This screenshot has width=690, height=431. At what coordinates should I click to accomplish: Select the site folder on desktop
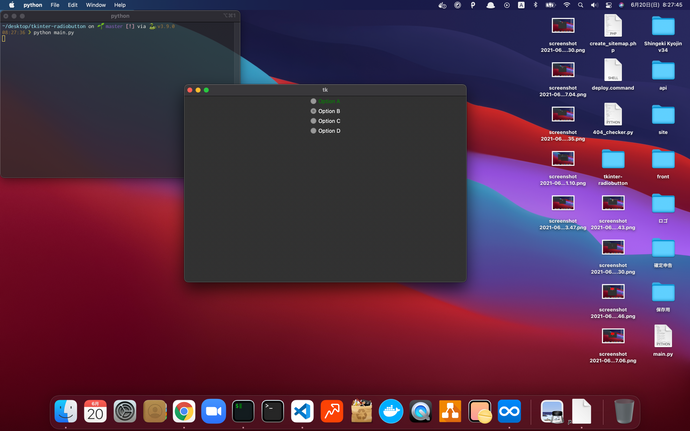click(663, 114)
